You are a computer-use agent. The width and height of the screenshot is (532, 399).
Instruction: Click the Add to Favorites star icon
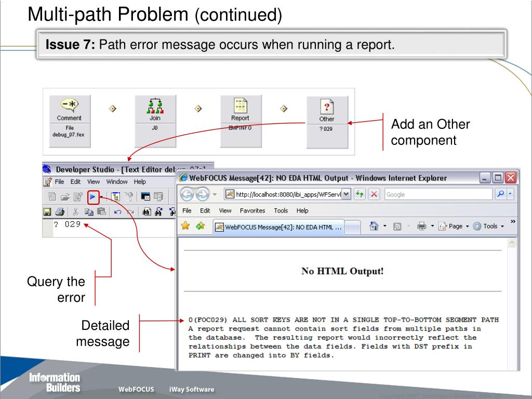(200, 225)
